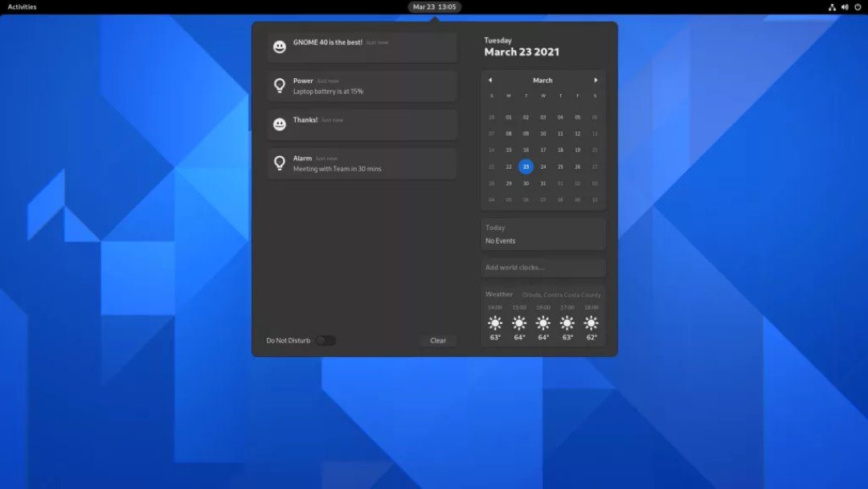
Task: Click the smiley icon on GNOME 40 notification
Action: (x=280, y=47)
